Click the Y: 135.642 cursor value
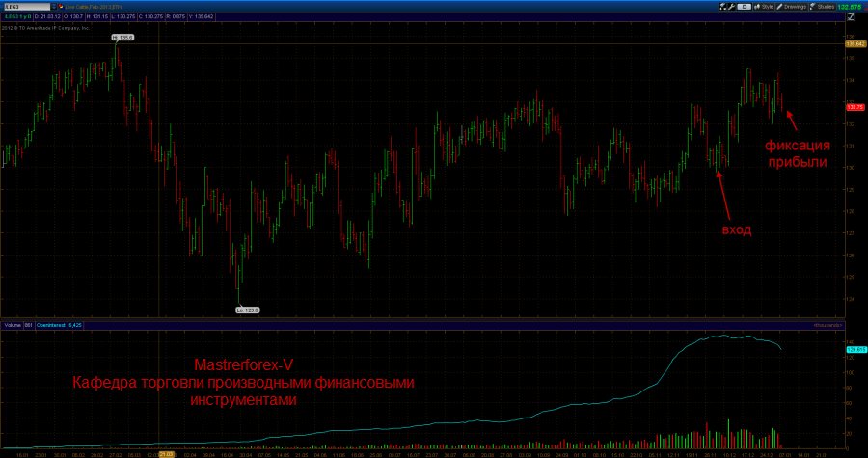This screenshot has height=458, width=868. pyautogui.click(x=201, y=16)
